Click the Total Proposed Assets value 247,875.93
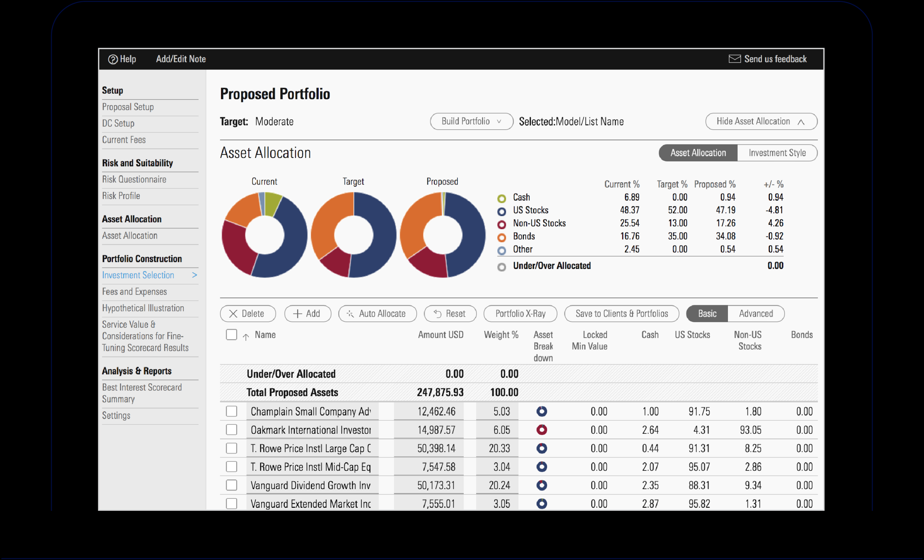 pos(440,392)
